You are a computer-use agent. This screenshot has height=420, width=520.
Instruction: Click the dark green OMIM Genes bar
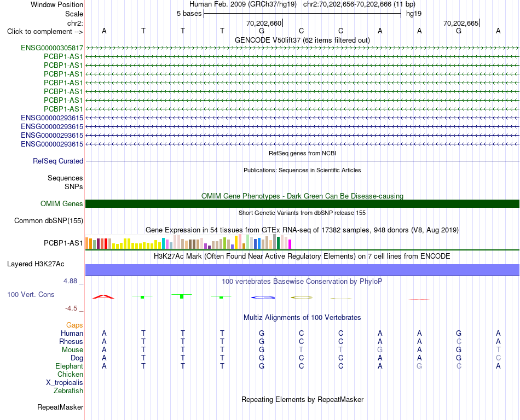click(x=302, y=203)
